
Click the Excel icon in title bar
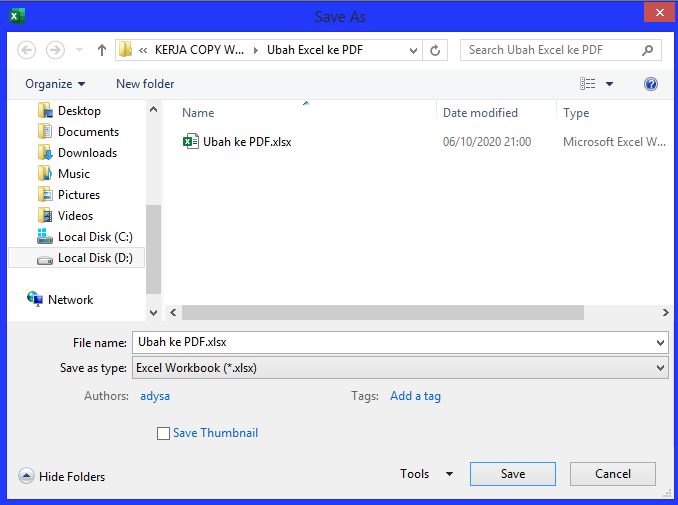coord(17,16)
